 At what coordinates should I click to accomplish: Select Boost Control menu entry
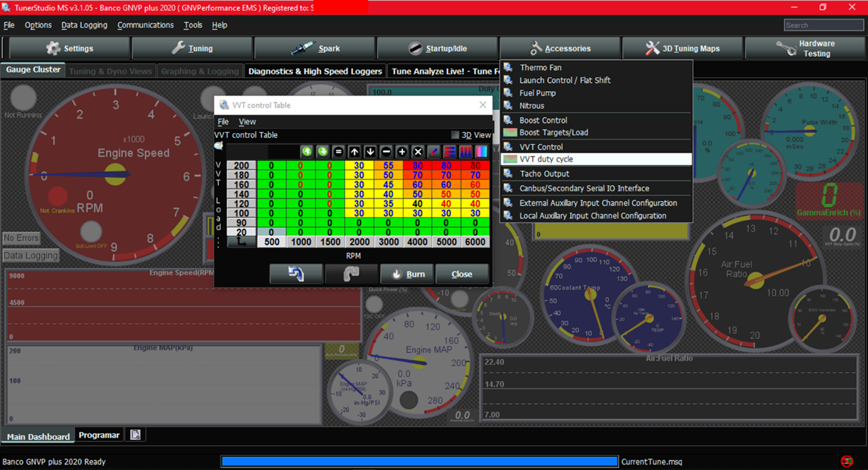click(597, 120)
